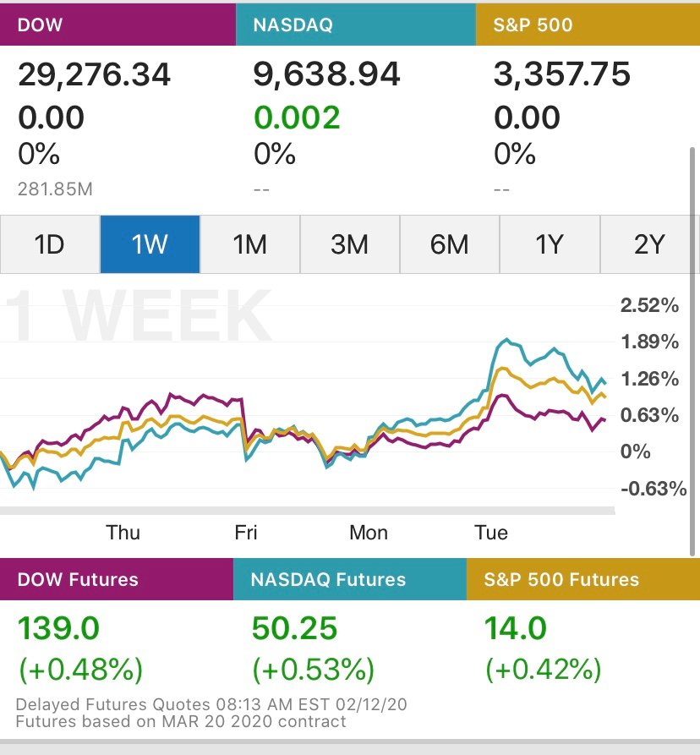Image resolution: width=700 pixels, height=755 pixels.
Task: Click the NASDAQ value 9,638.94
Action: pyautogui.click(x=327, y=74)
